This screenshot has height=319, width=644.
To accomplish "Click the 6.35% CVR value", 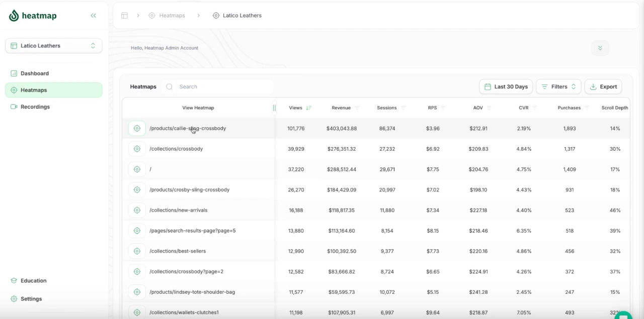I will (524, 231).
